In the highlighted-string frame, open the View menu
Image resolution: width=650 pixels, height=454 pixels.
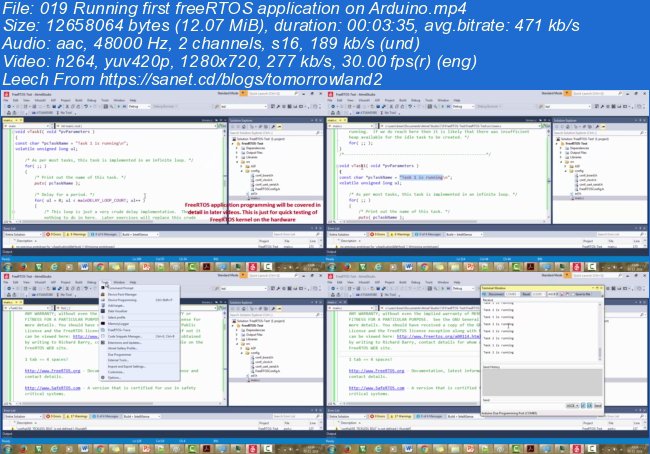(x=350, y=100)
